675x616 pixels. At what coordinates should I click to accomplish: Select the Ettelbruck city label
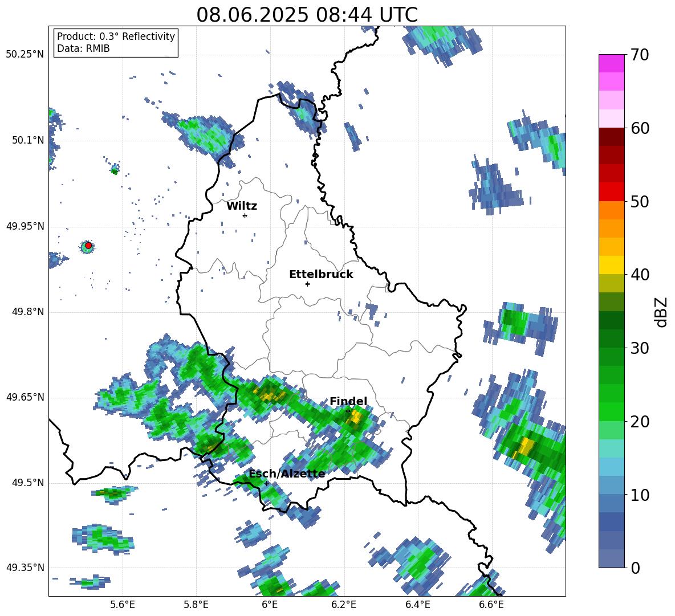(x=321, y=275)
